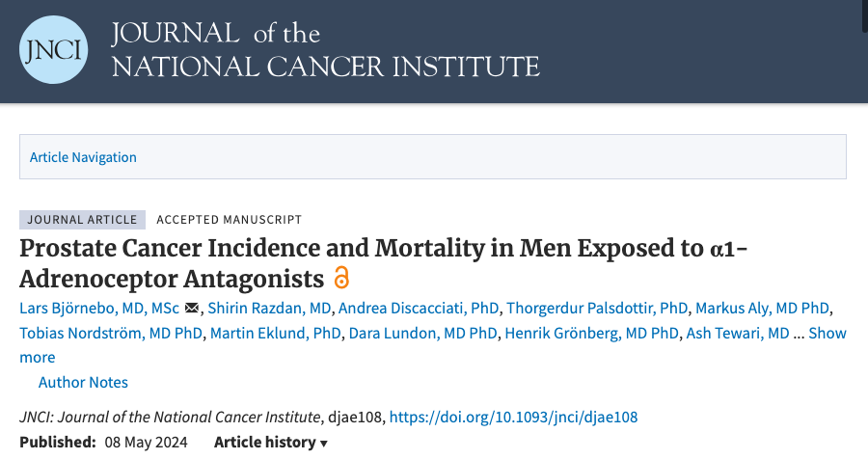Expand author list with Show more

(827, 333)
